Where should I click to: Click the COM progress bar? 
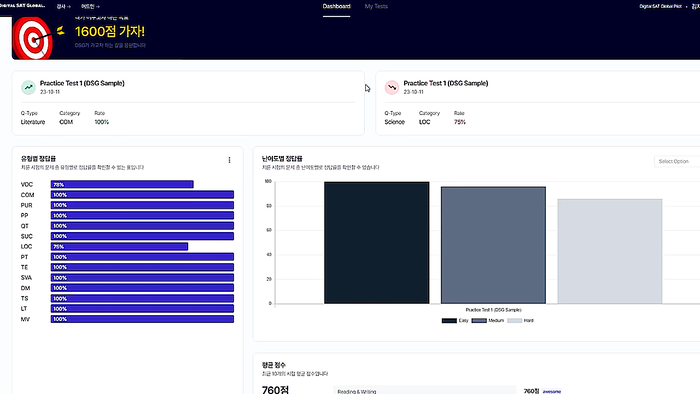click(x=142, y=195)
